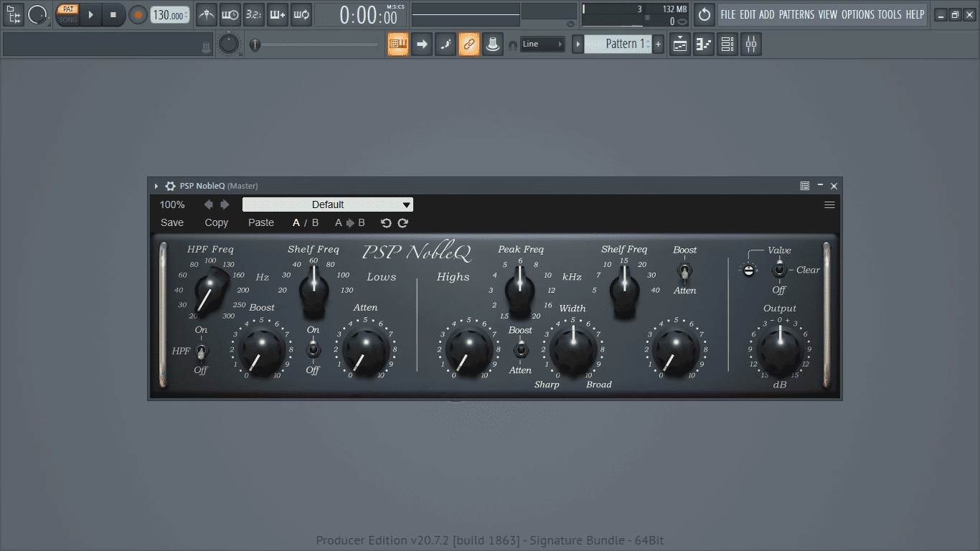Click the Peak Freq knob
This screenshot has height=551, width=980.
pos(520,293)
